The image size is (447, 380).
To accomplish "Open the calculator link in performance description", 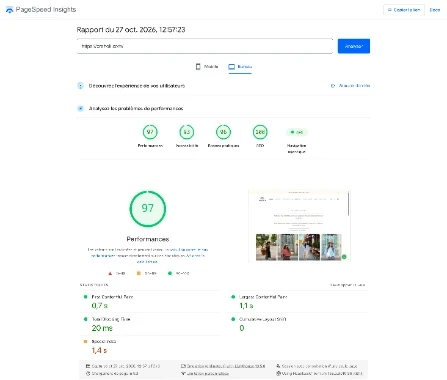I will point(147,262).
